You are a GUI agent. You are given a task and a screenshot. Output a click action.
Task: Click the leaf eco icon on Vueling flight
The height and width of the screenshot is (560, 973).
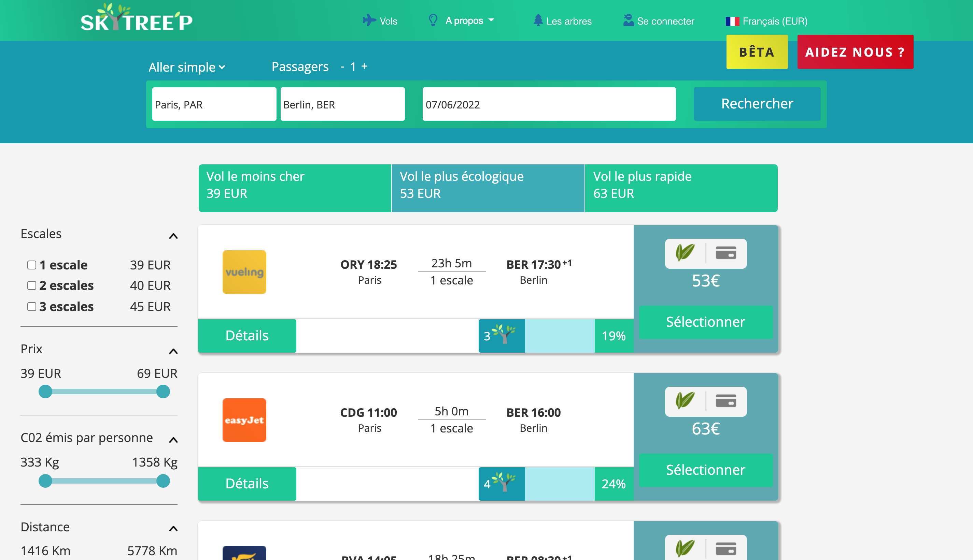685,253
